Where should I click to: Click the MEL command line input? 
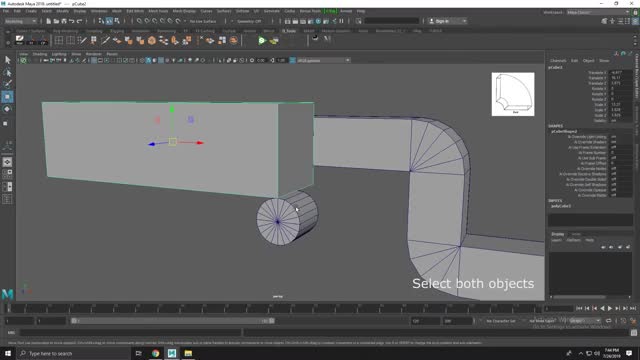131,333
